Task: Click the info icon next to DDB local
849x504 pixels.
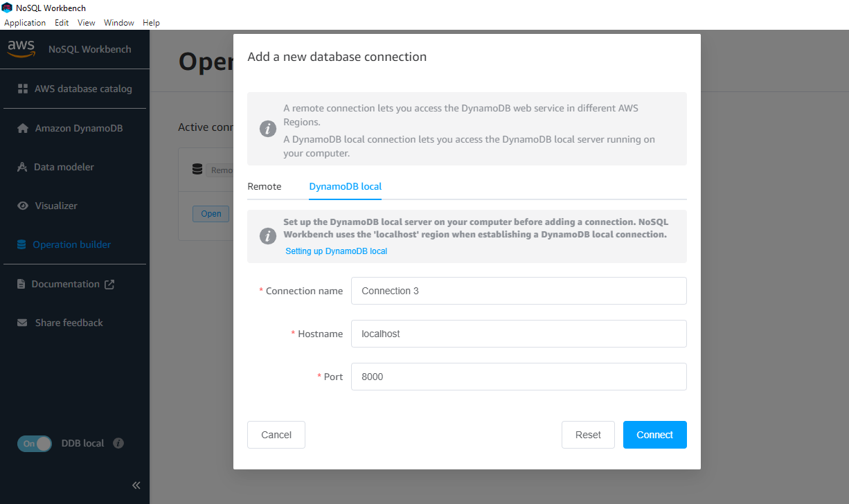Action: (118, 443)
